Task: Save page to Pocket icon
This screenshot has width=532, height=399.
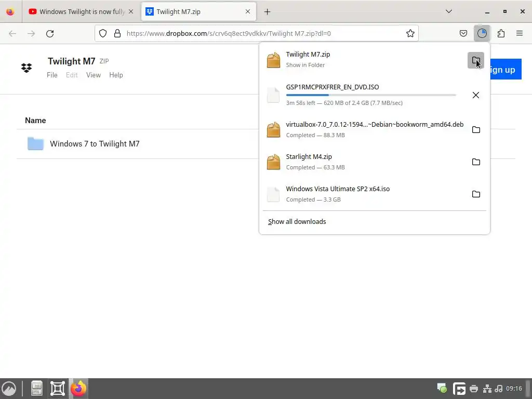Action: pyautogui.click(x=463, y=33)
